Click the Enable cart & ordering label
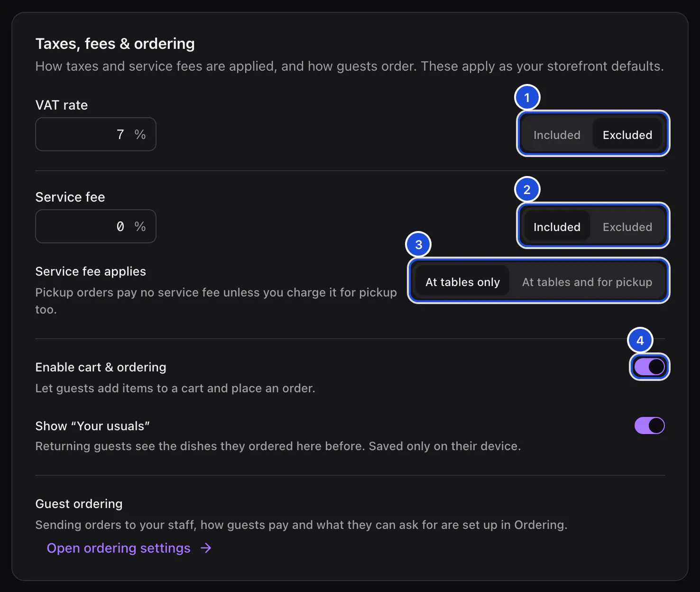 101,367
